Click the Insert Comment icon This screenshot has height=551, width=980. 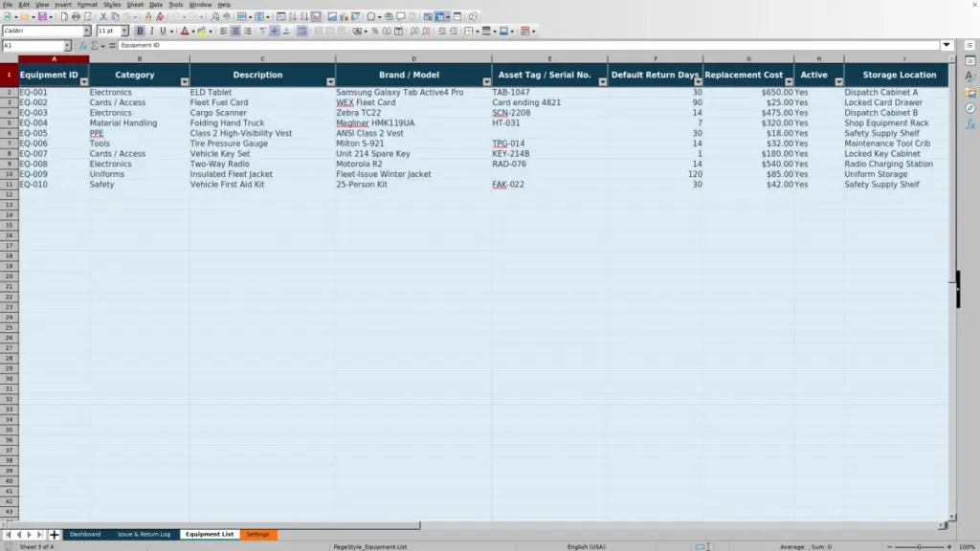click(401, 17)
